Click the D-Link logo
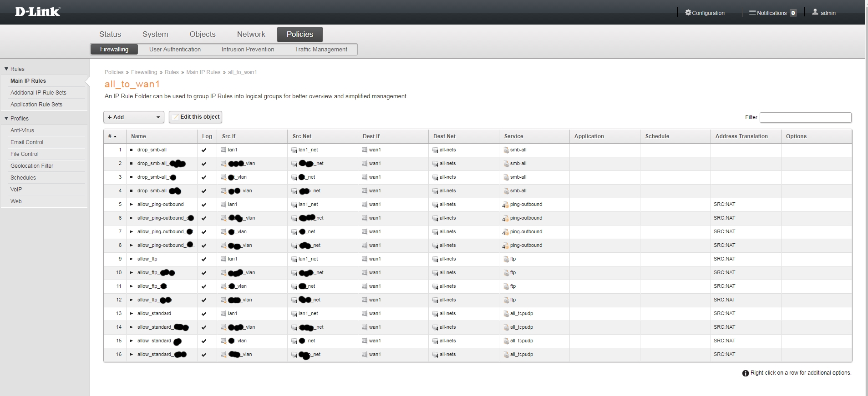Image resolution: width=868 pixels, height=396 pixels. pyautogui.click(x=37, y=12)
